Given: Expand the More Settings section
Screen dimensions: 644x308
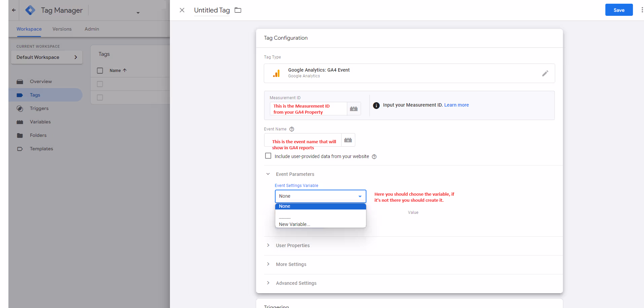Looking at the screenshot, I should pos(268,264).
